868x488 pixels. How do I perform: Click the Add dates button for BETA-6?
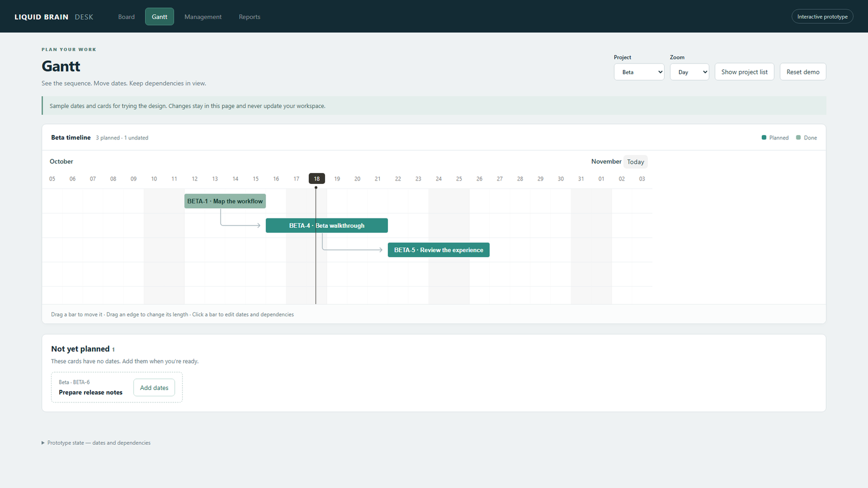(x=154, y=388)
